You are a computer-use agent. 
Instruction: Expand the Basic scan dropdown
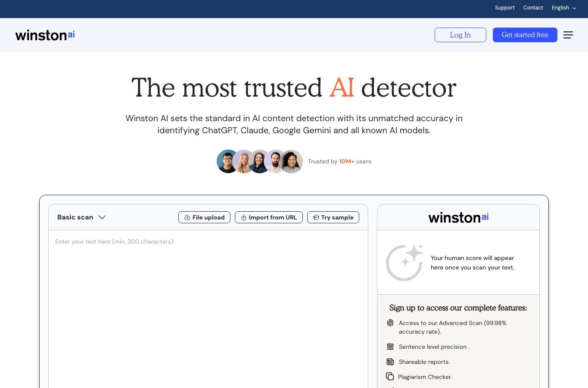point(81,217)
